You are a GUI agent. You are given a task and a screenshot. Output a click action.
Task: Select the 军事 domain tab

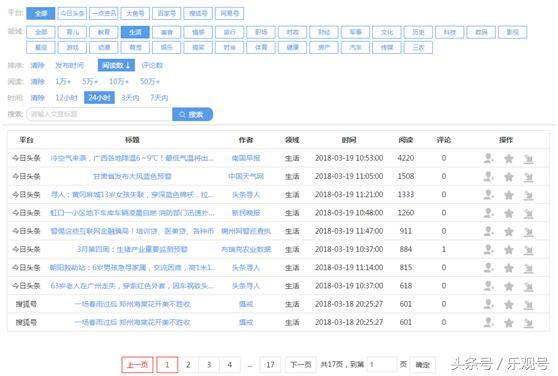tap(356, 32)
